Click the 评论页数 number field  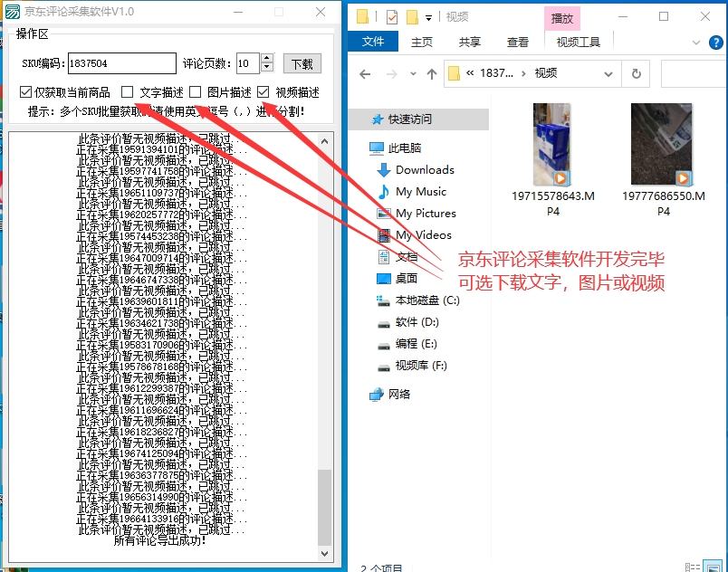(247, 63)
